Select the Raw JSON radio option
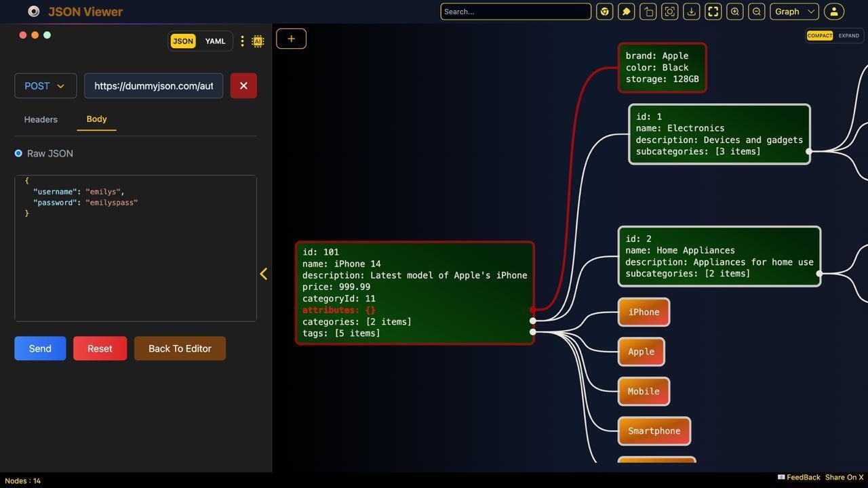 coord(18,154)
